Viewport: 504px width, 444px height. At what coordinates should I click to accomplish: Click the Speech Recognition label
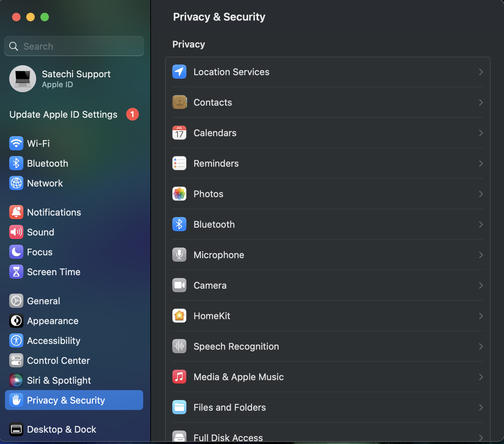coord(236,346)
